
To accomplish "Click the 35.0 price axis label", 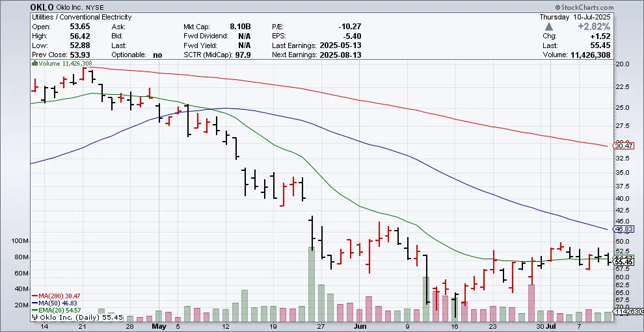I will [623, 172].
